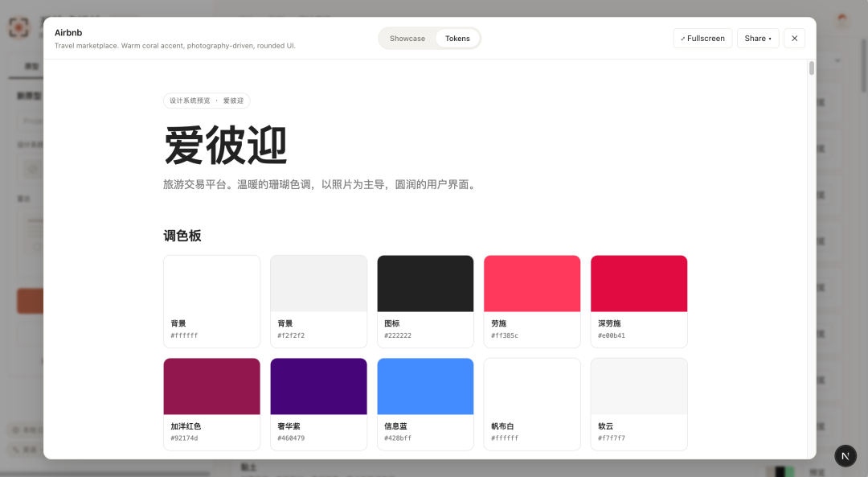
Task: Click the 设计系统预览 · 爱彼迎 badge
Action: tap(207, 101)
